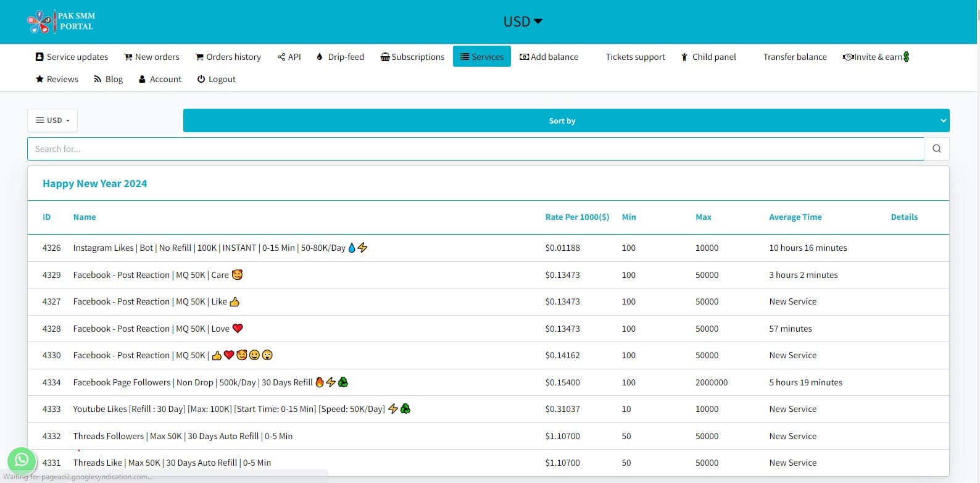This screenshot has width=980, height=483.
Task: Open the Drip-feed page
Action: coord(340,57)
